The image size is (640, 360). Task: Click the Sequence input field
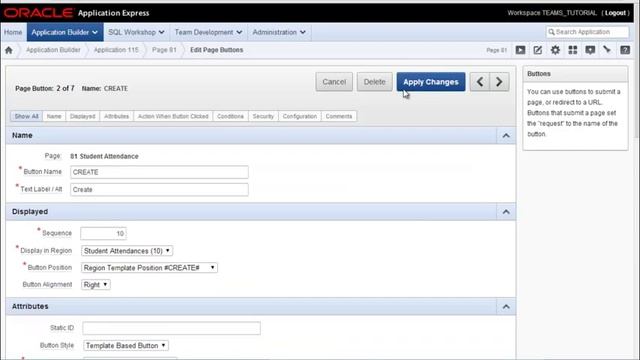point(103,233)
